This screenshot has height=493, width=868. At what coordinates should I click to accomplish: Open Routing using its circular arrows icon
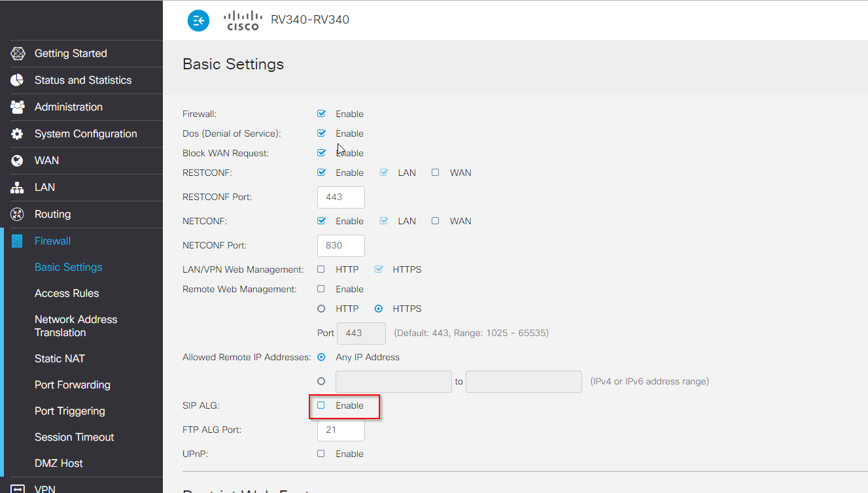(x=18, y=214)
